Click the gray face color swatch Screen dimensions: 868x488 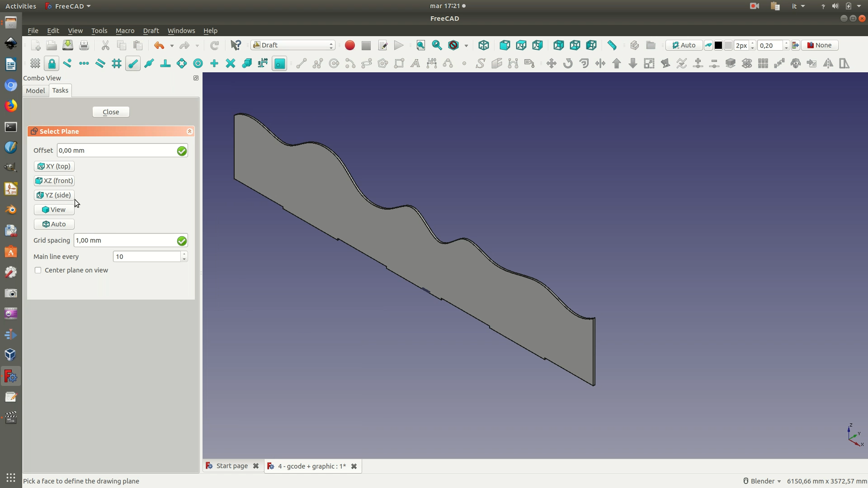[x=728, y=46]
